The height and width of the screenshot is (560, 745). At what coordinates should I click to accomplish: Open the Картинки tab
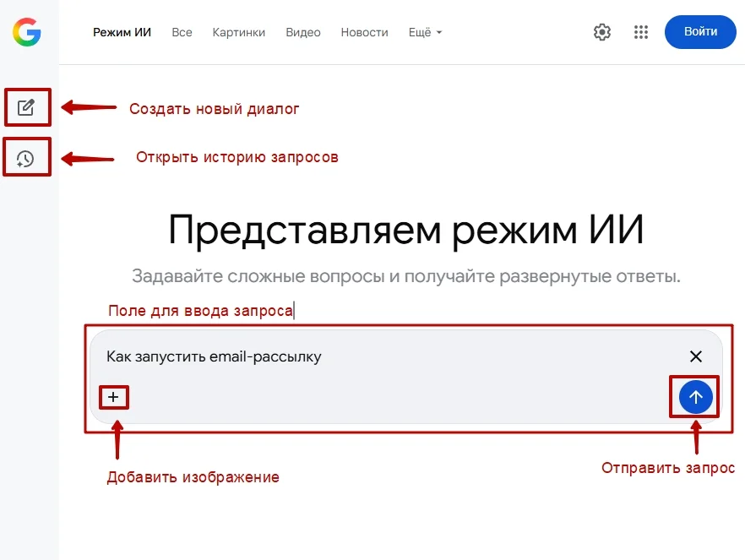tap(239, 32)
